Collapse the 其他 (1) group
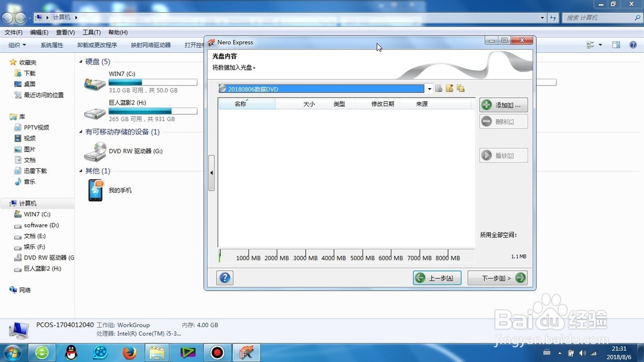Image resolution: width=644 pixels, height=362 pixels. tap(81, 171)
